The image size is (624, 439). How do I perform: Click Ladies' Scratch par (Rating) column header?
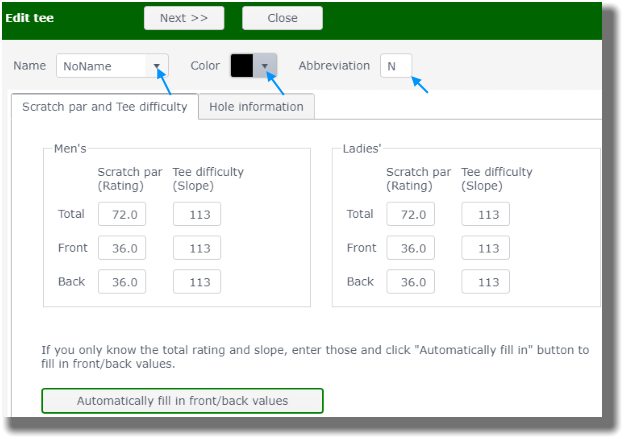(x=418, y=179)
